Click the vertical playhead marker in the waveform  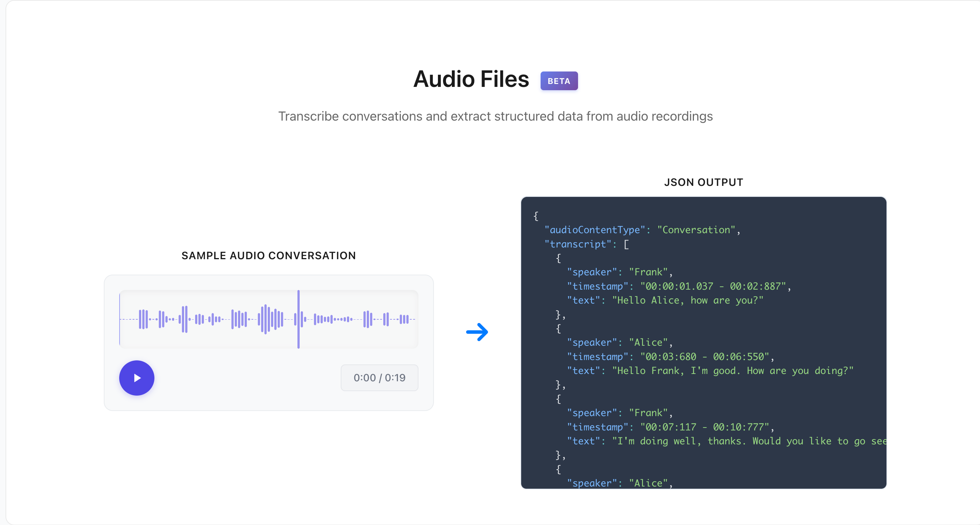pos(299,319)
